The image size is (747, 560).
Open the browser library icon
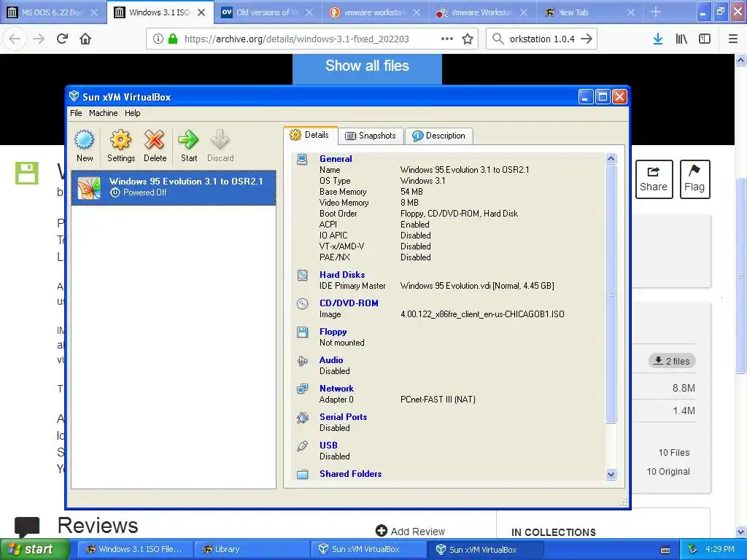click(681, 39)
